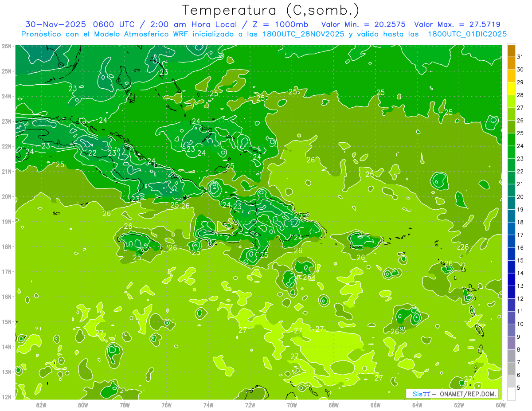Select the yellow swatch between 28 and 29
This screenshot has width=532, height=411.
click(x=511, y=89)
